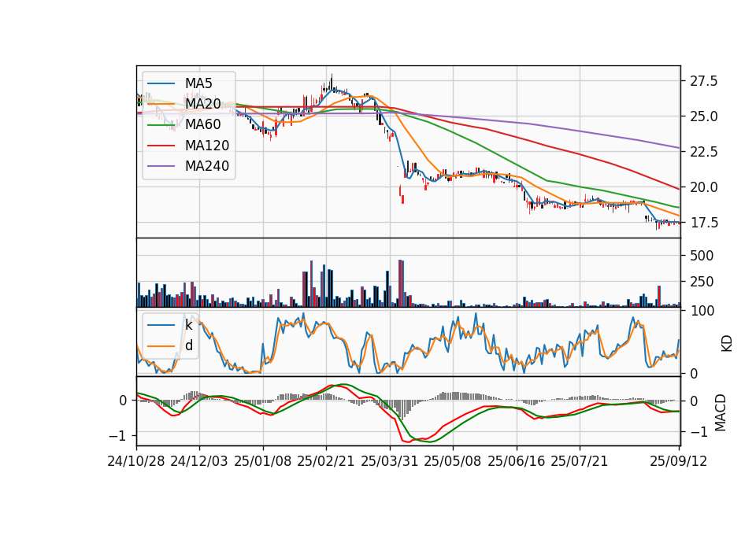Click the 250 volume axis label

tap(702, 282)
